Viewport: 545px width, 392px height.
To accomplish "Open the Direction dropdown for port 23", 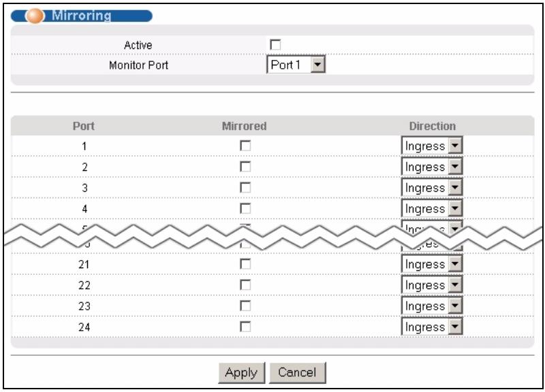I will [432, 306].
